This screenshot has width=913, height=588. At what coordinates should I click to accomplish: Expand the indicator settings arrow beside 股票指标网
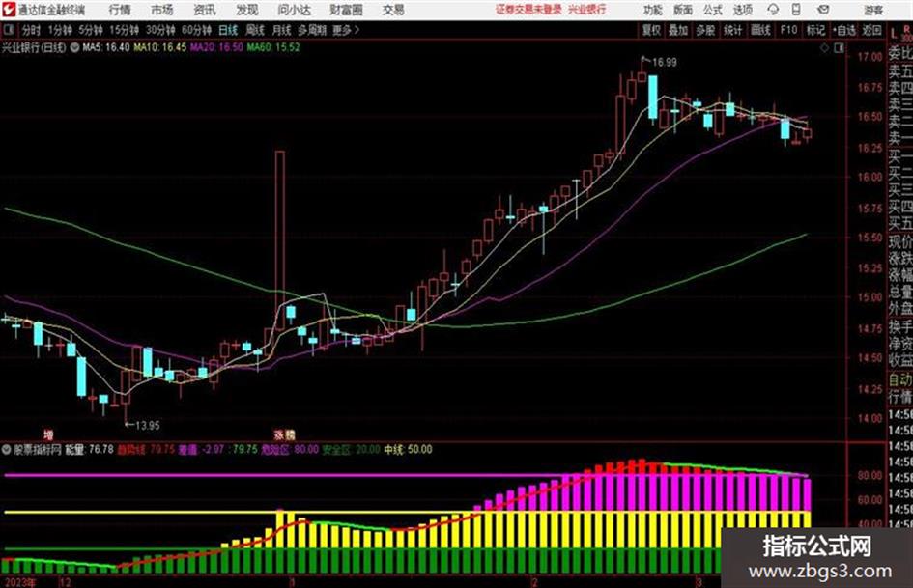click(7, 449)
